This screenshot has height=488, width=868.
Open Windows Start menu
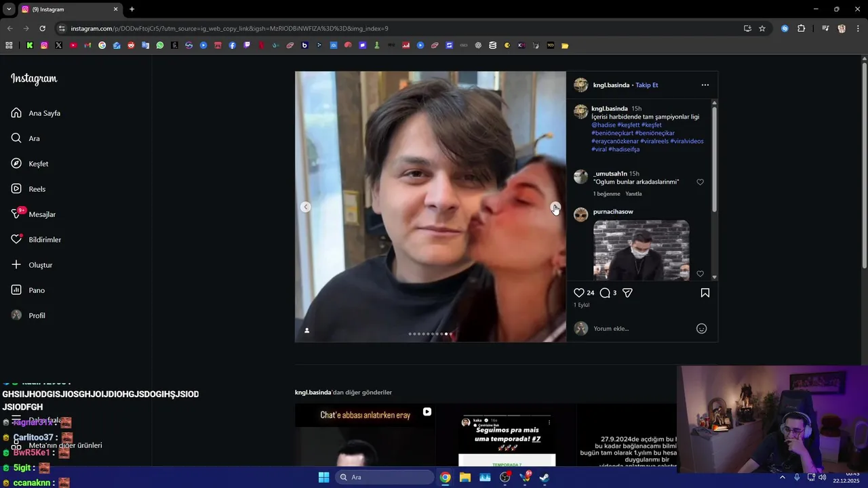pos(323,477)
